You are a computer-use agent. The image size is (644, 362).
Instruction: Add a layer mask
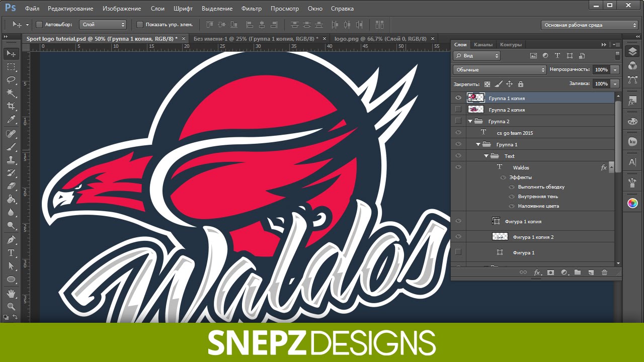(550, 273)
